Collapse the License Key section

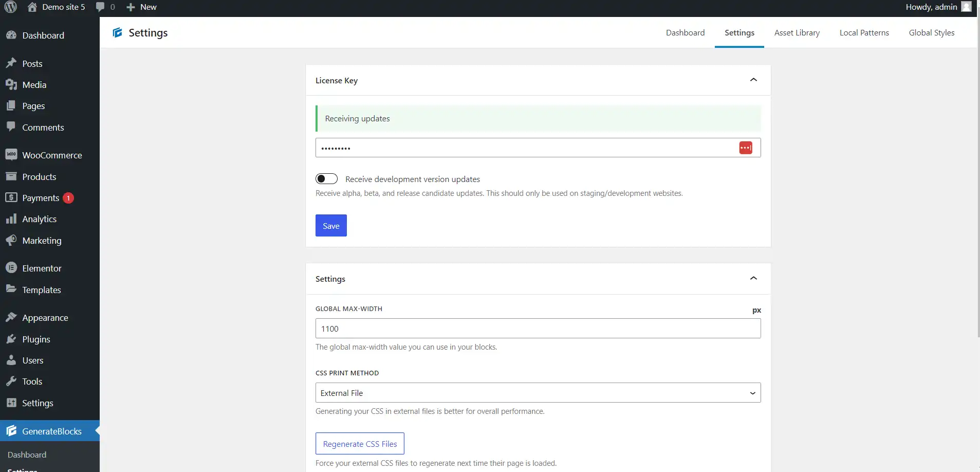[x=753, y=80]
